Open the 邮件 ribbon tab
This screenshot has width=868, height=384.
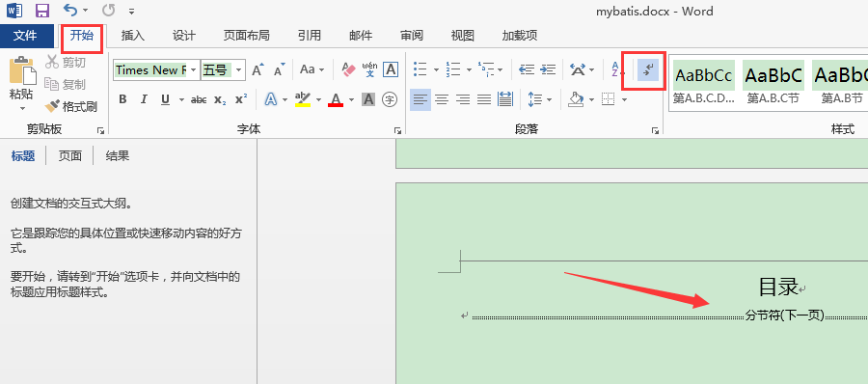(x=361, y=36)
